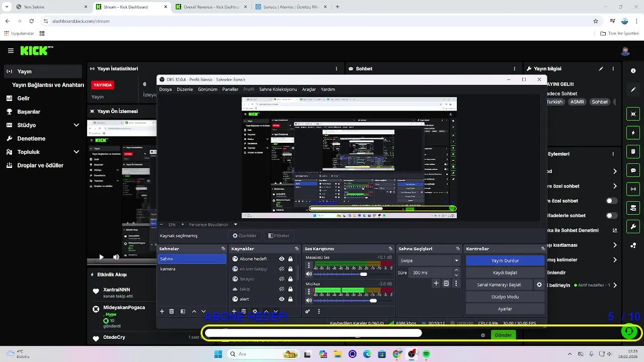Click the Stüdyo Modu button
Viewport: 644px width, 362px height.
[505, 297]
